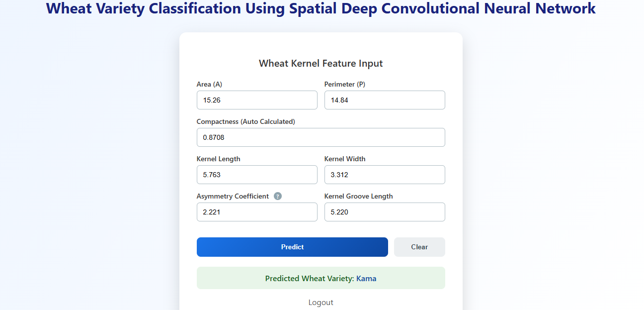The image size is (644, 310).
Task: Focus the Kernel Groove Length input
Action: click(385, 212)
